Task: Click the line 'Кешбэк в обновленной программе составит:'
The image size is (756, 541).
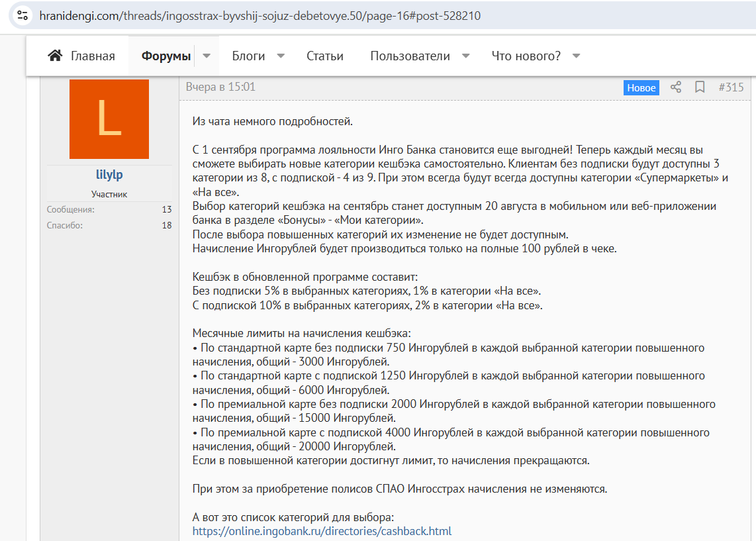Action: [305, 277]
